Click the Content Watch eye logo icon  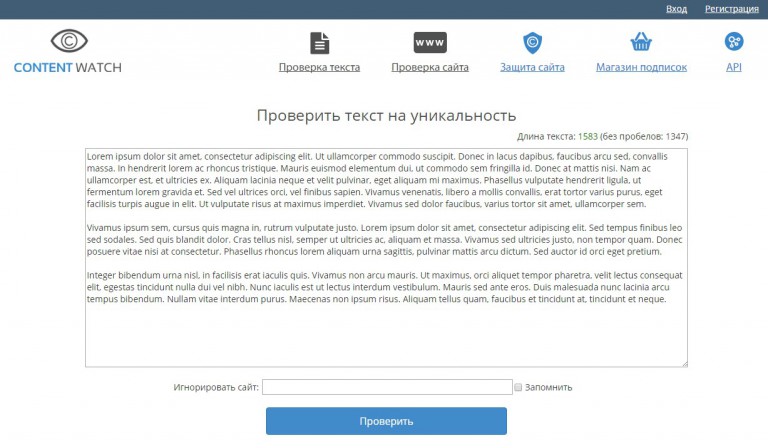pyautogui.click(x=69, y=41)
